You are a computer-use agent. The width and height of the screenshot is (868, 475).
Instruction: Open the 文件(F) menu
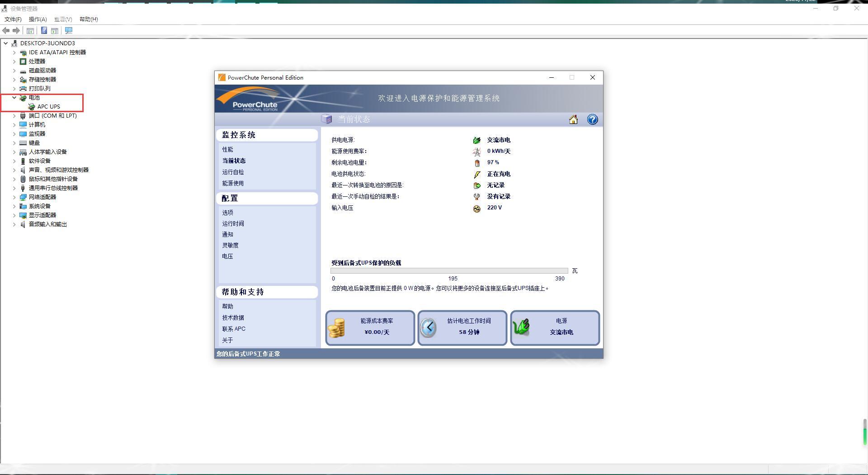pyautogui.click(x=12, y=19)
